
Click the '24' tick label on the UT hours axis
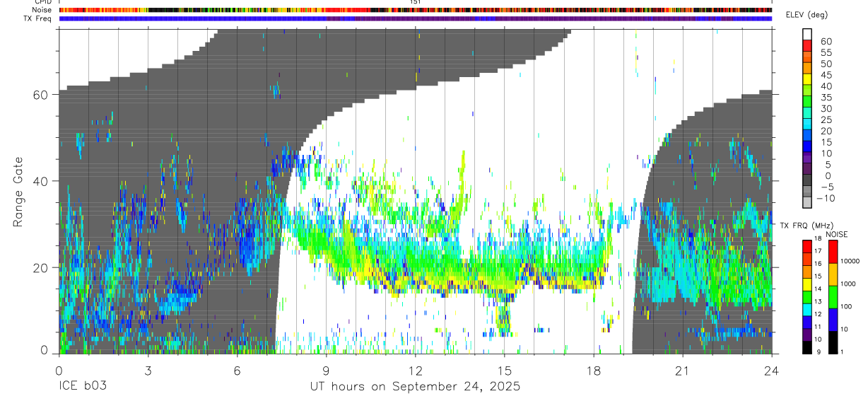pos(771,371)
